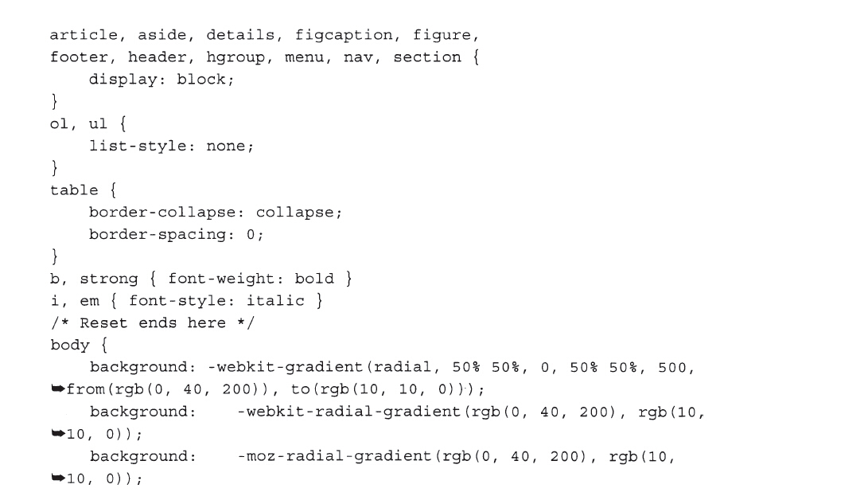Click the closing brace after display: block
This screenshot has width=868, height=496.
pos(54,101)
